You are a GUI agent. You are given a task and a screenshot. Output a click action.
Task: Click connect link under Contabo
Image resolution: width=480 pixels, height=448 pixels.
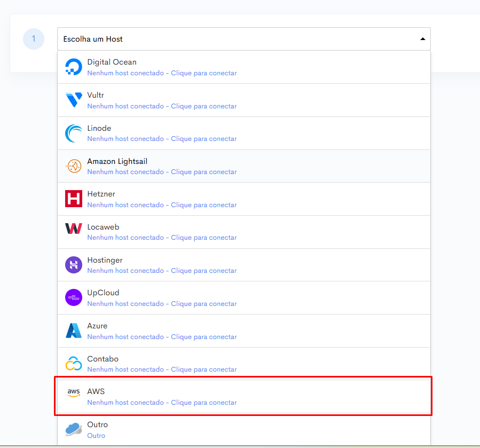162,370
